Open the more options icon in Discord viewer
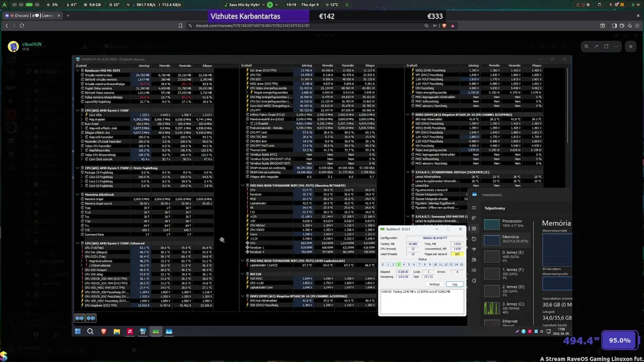Screen dimensions: 644x362 point(616,46)
